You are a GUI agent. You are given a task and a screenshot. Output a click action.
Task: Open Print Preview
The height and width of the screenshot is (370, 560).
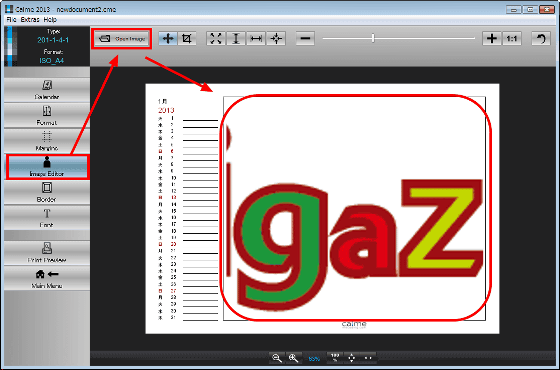(x=47, y=253)
